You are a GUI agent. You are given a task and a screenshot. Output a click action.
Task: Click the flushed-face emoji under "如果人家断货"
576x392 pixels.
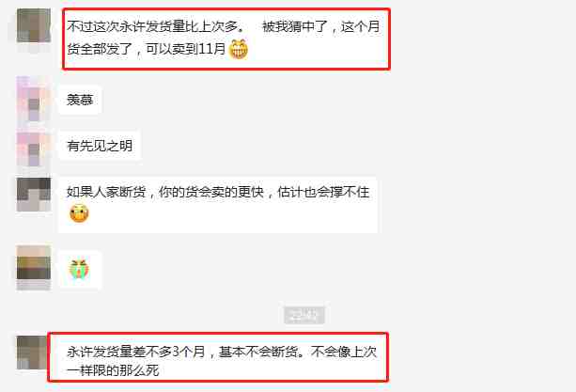point(79,213)
